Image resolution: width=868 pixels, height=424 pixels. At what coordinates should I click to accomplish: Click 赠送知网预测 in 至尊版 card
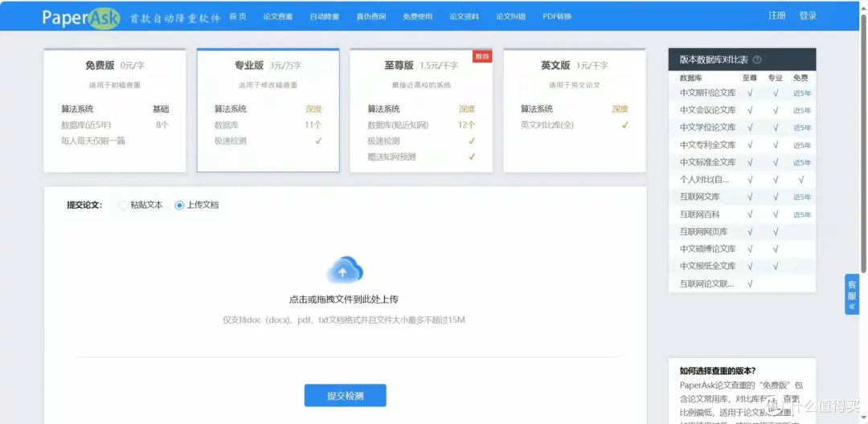pyautogui.click(x=391, y=157)
